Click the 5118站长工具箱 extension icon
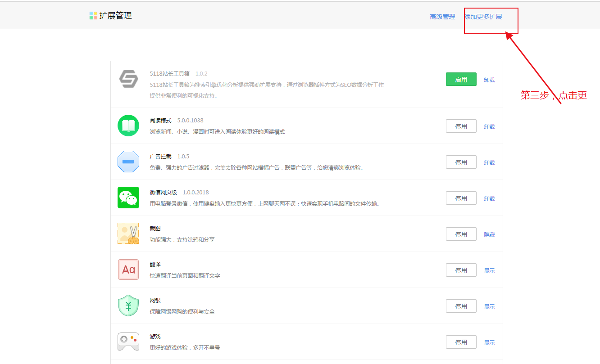Screen dimensions: 600x364 (x=128, y=79)
